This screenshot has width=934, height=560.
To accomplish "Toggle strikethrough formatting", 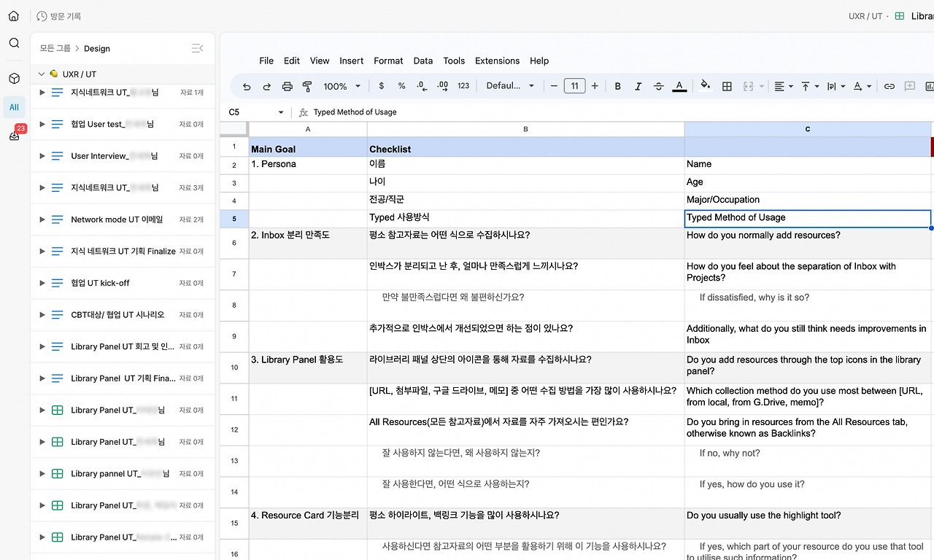I will click(x=659, y=86).
